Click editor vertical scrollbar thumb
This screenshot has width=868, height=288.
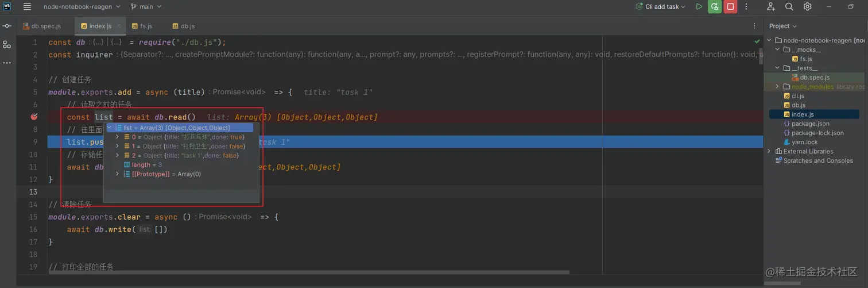click(x=761, y=56)
